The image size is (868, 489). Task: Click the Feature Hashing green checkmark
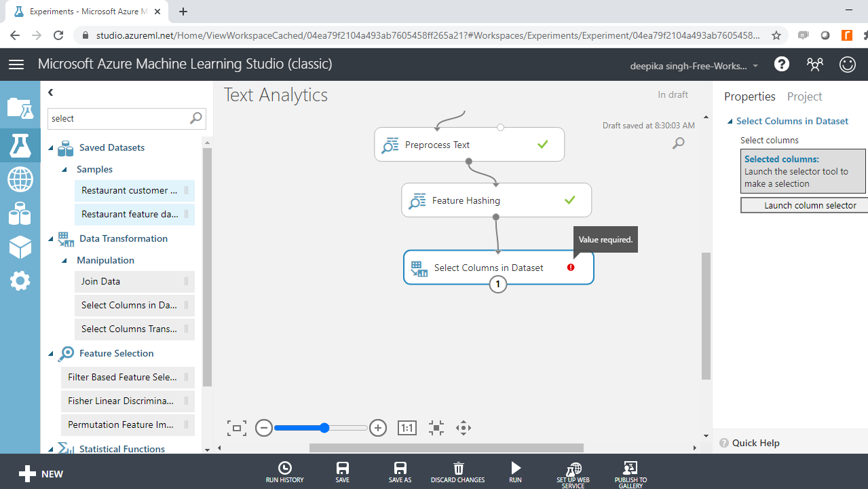pyautogui.click(x=569, y=200)
